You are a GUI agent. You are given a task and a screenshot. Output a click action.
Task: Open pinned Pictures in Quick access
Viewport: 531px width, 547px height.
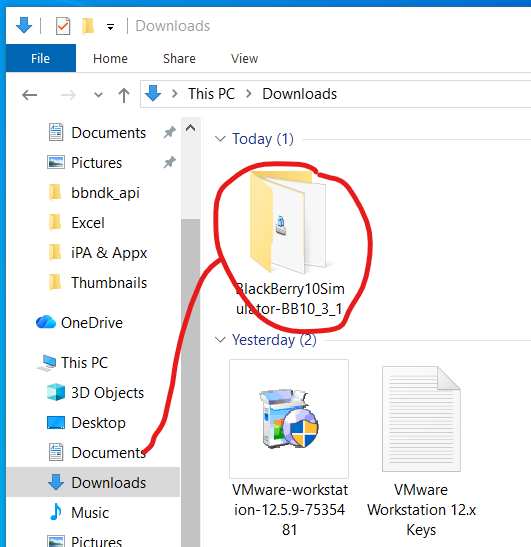coord(96,163)
